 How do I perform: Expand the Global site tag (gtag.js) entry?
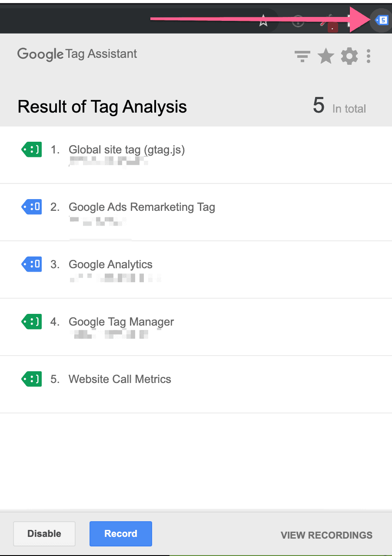126,150
